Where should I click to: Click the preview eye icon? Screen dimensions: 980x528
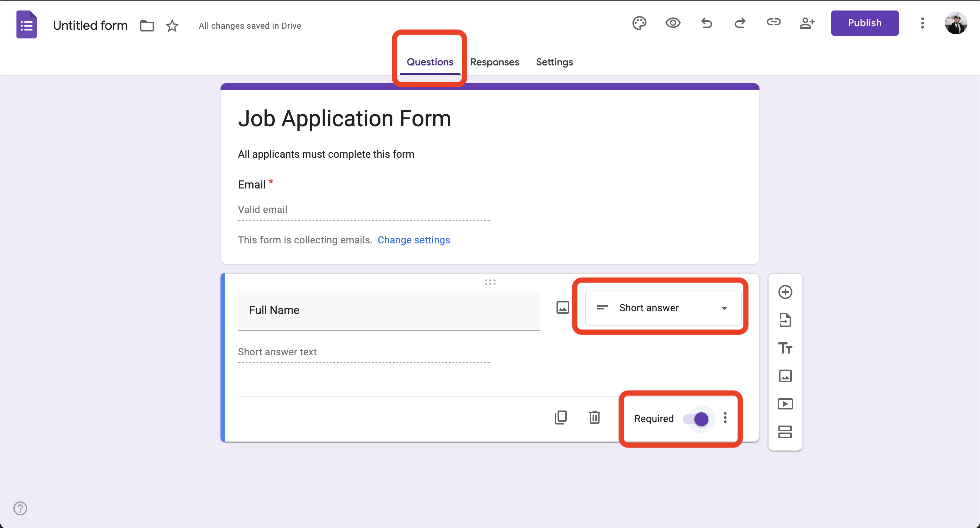[673, 23]
